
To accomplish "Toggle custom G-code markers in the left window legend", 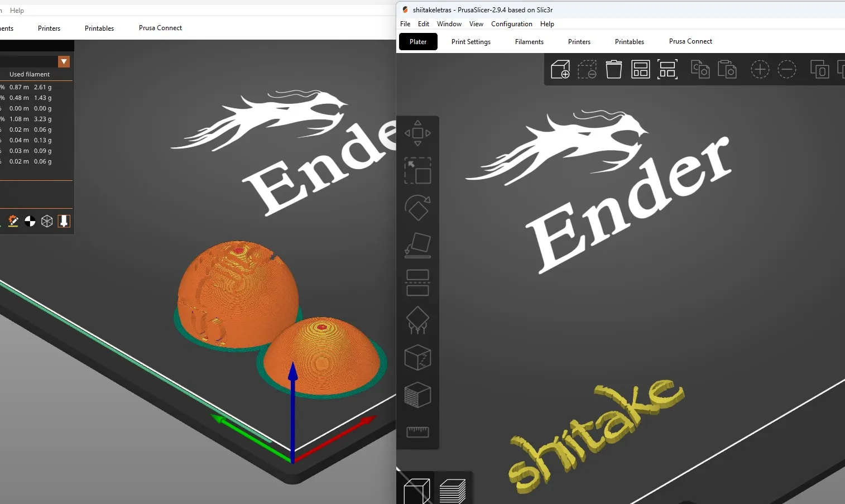I will click(13, 222).
